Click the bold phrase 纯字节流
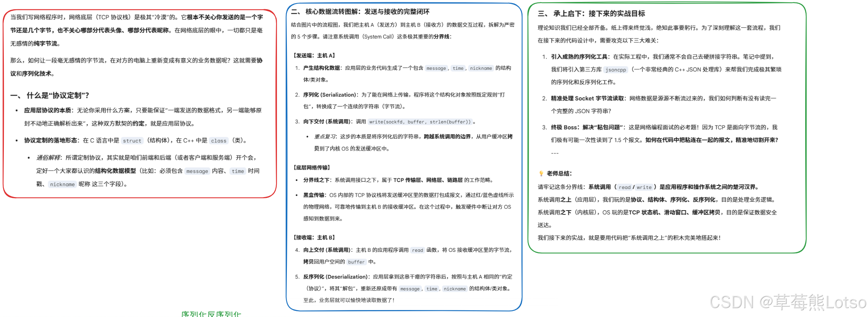 [x=46, y=44]
